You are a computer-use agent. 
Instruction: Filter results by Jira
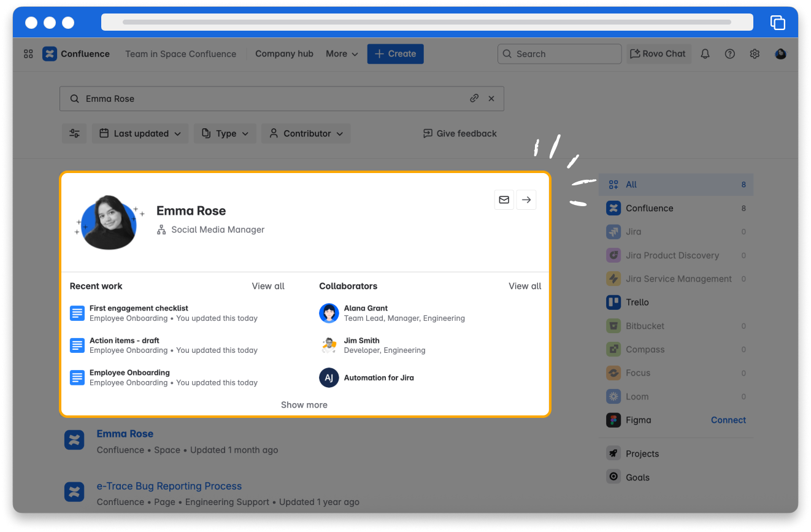coord(676,231)
